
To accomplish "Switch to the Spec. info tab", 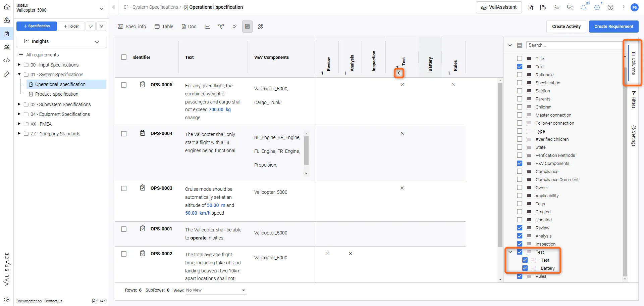I will click(x=132, y=27).
